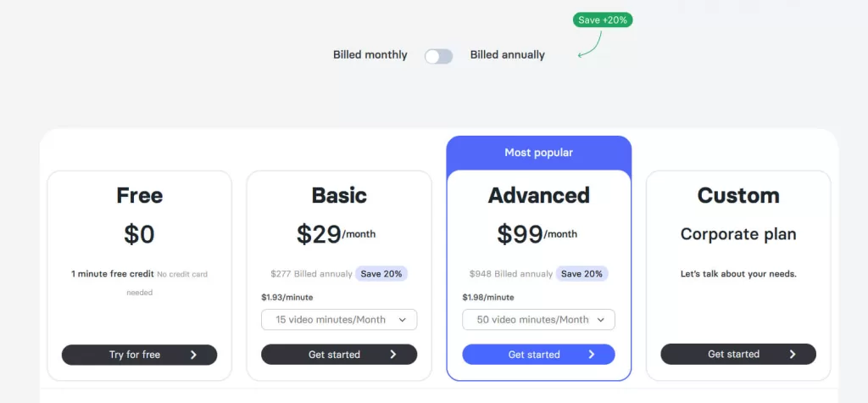Click Get started under Custom plan
Screen dimensions: 868x403
[x=738, y=355]
